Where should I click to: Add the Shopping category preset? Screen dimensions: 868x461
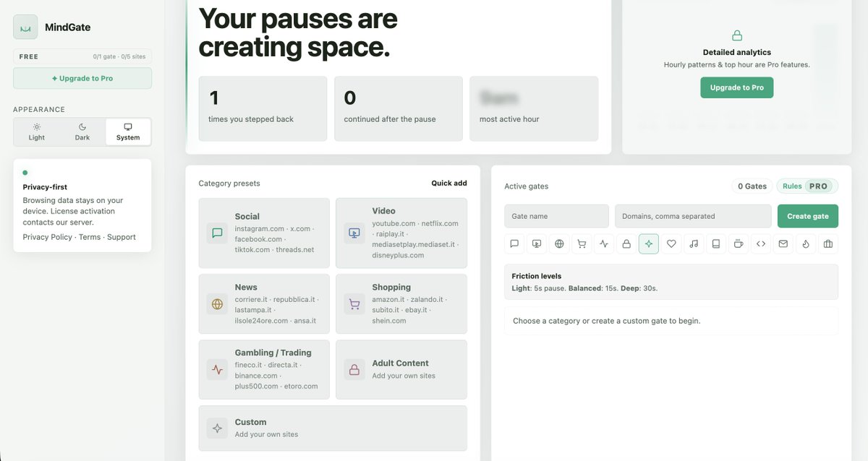401,304
